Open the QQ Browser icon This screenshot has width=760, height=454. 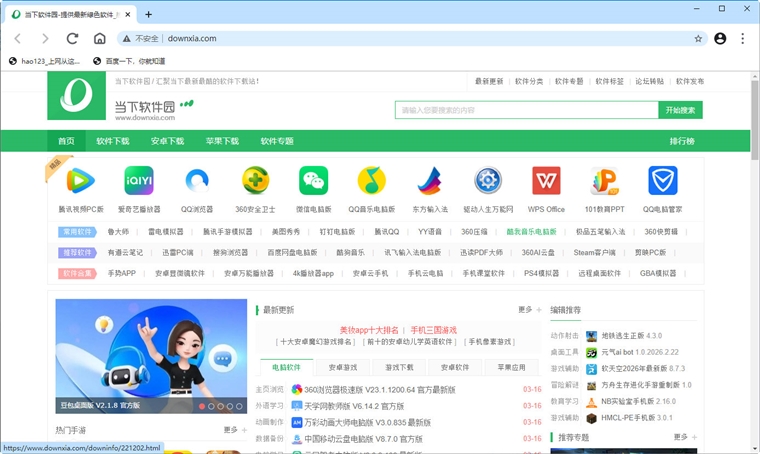[197, 181]
